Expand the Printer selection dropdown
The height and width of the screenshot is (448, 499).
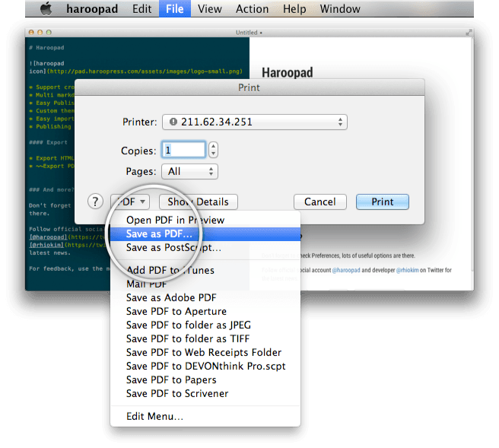pyautogui.click(x=254, y=122)
